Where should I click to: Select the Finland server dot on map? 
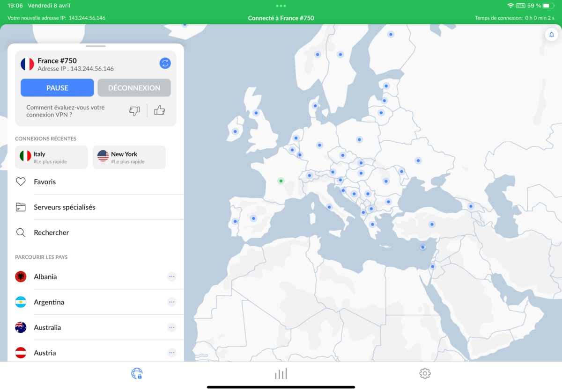(391, 34)
